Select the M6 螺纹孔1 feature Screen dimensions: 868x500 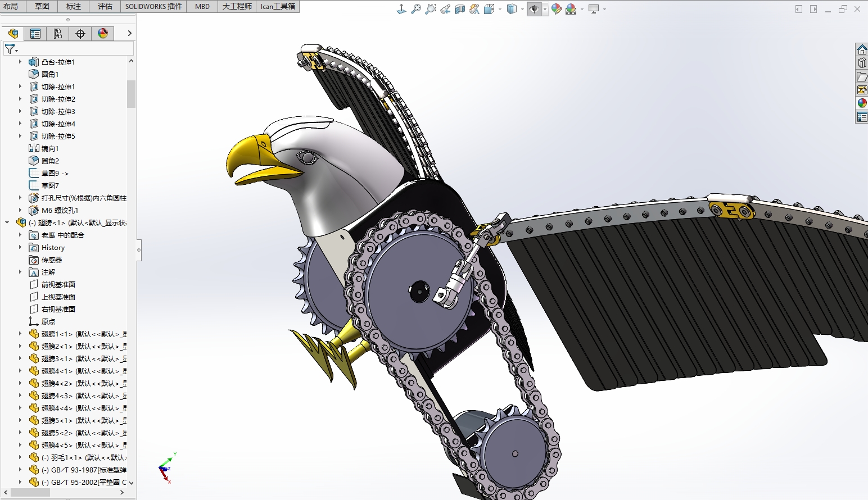(60, 210)
